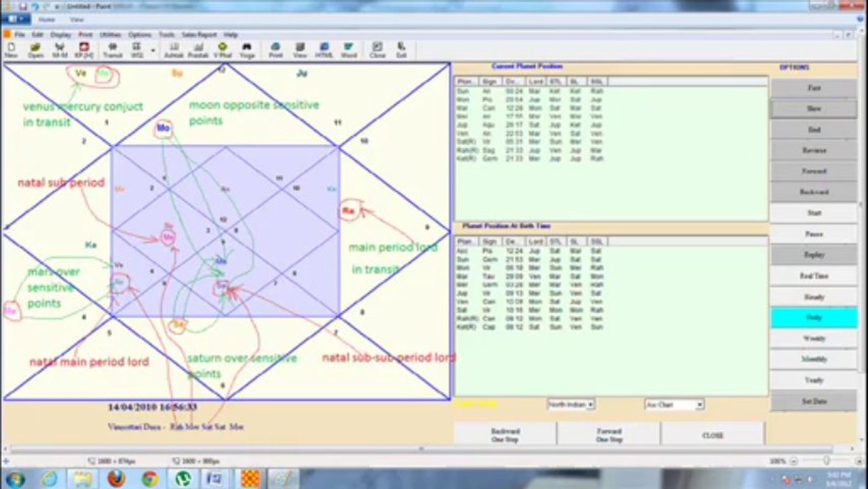Click the Set Date button
The width and height of the screenshot is (868, 489).
(x=814, y=401)
